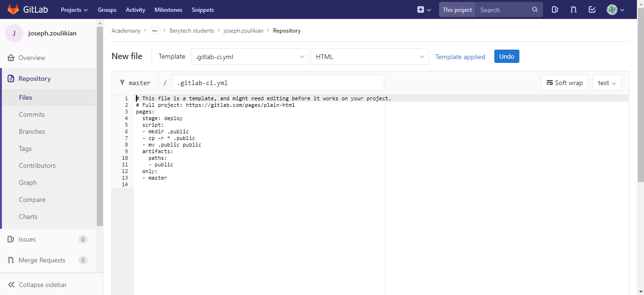
Task: Click the Overview sidebar label
Action: click(x=32, y=58)
